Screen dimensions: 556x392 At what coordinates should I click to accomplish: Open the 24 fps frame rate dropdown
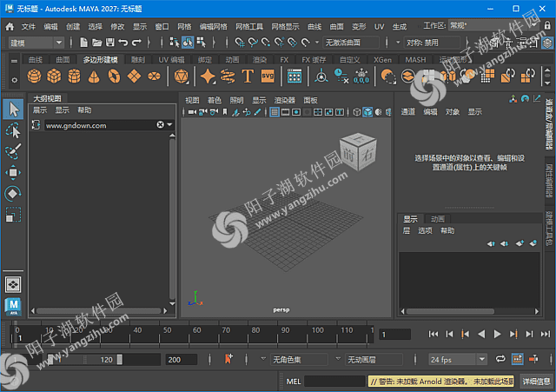coord(458,359)
